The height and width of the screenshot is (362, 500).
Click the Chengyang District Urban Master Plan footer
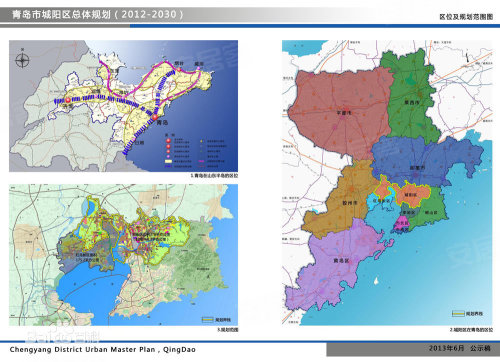(x=103, y=349)
